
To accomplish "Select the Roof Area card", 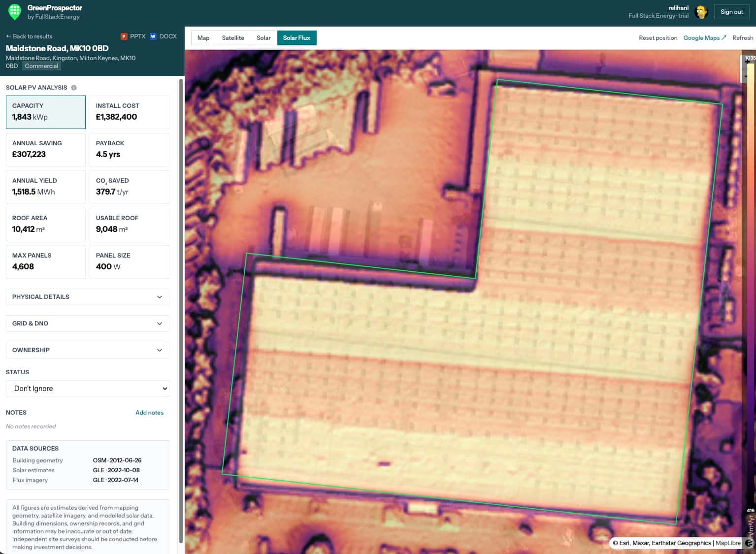I will [x=46, y=225].
